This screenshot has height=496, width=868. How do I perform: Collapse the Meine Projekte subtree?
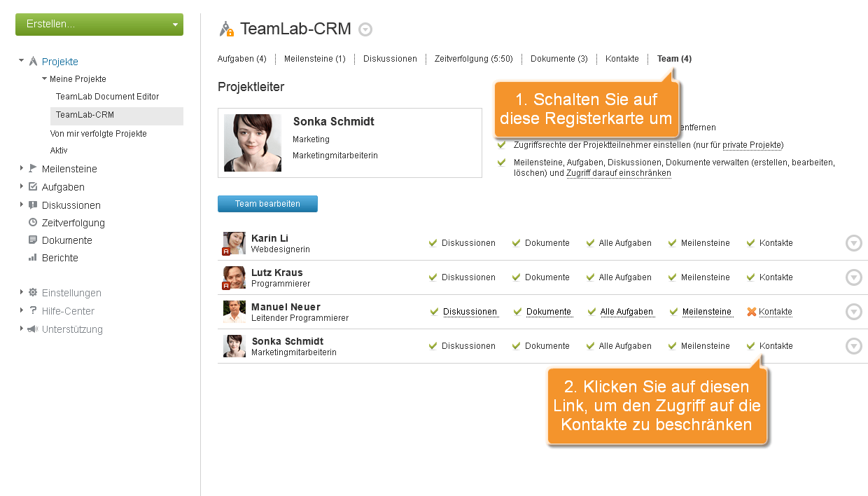coord(44,79)
